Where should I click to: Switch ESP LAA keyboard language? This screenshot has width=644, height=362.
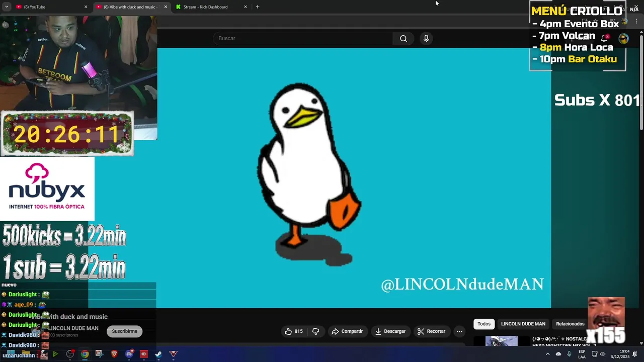point(582,354)
